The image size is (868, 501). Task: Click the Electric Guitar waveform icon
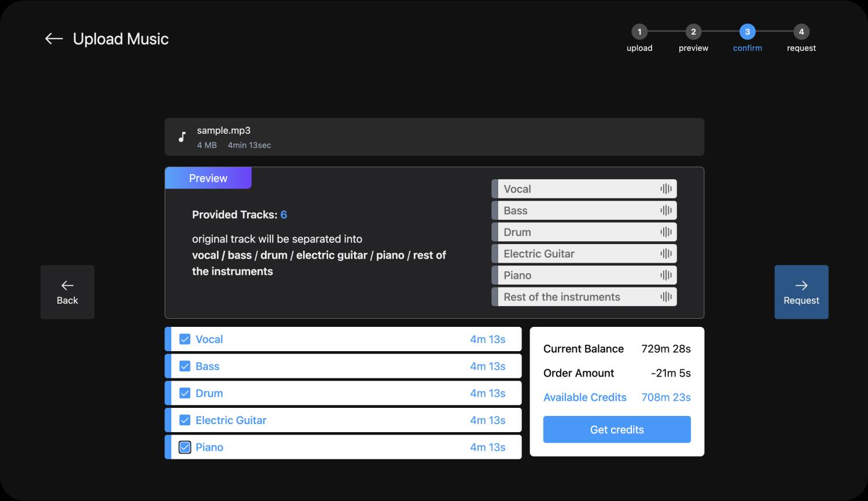[x=666, y=253]
